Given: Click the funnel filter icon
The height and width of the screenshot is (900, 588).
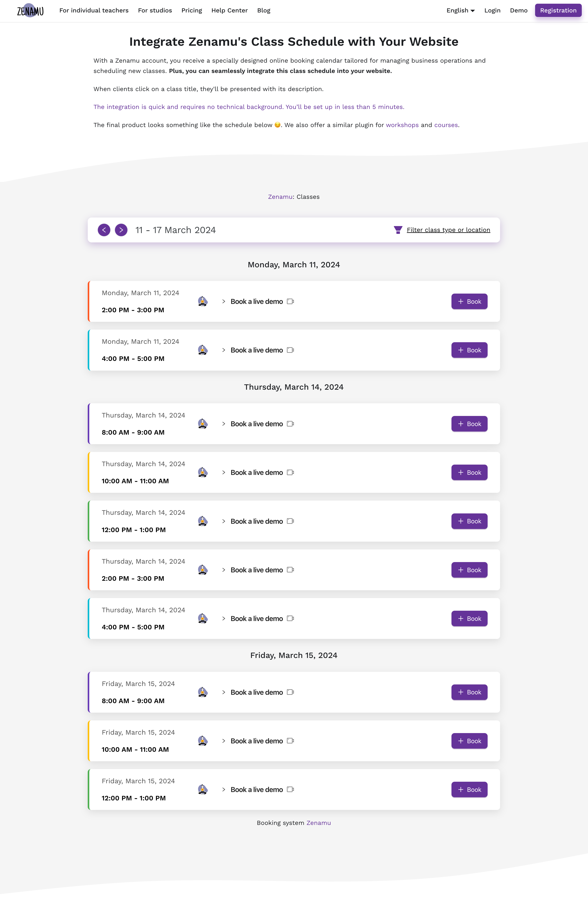Looking at the screenshot, I should (x=398, y=230).
